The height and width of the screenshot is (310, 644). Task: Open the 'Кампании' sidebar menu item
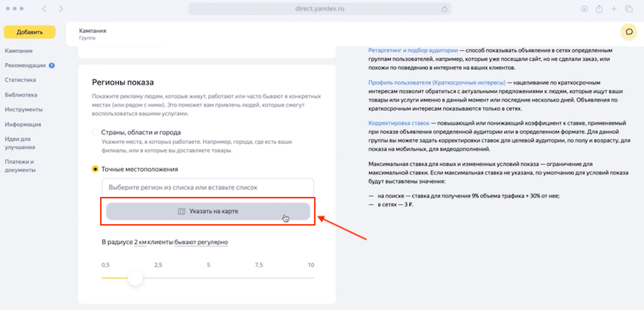(20, 51)
